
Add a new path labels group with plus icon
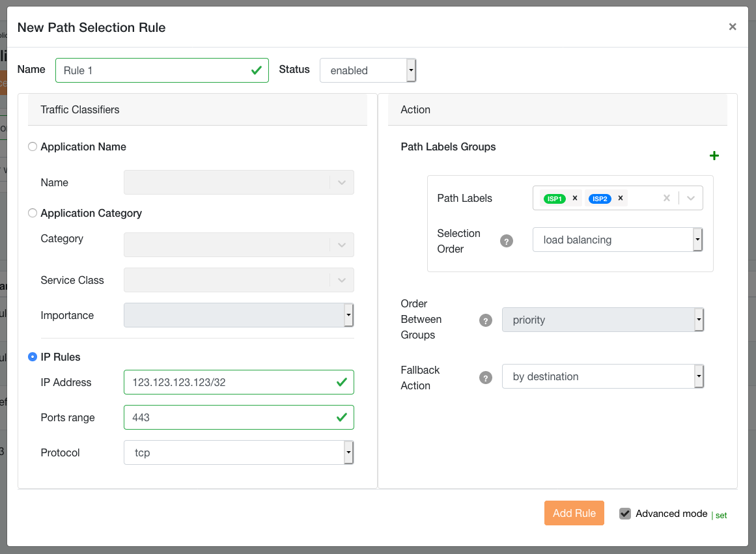pos(714,156)
